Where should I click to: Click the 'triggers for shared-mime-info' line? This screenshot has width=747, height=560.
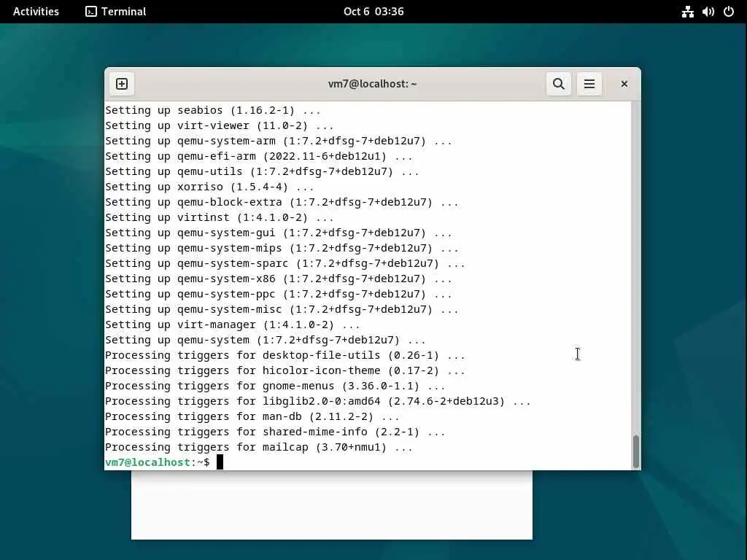tap(275, 432)
